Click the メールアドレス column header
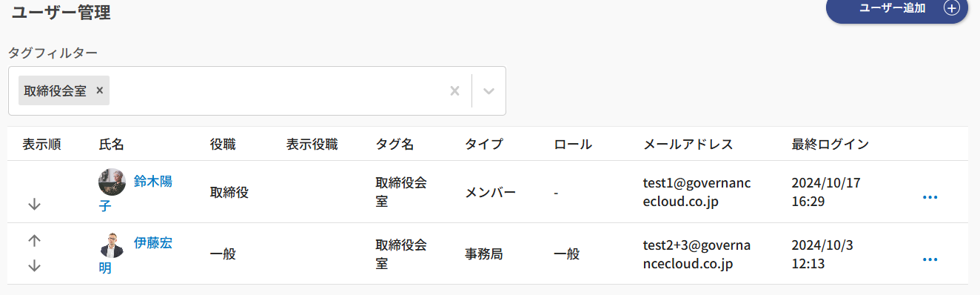This screenshot has width=980, height=295. coord(688,144)
